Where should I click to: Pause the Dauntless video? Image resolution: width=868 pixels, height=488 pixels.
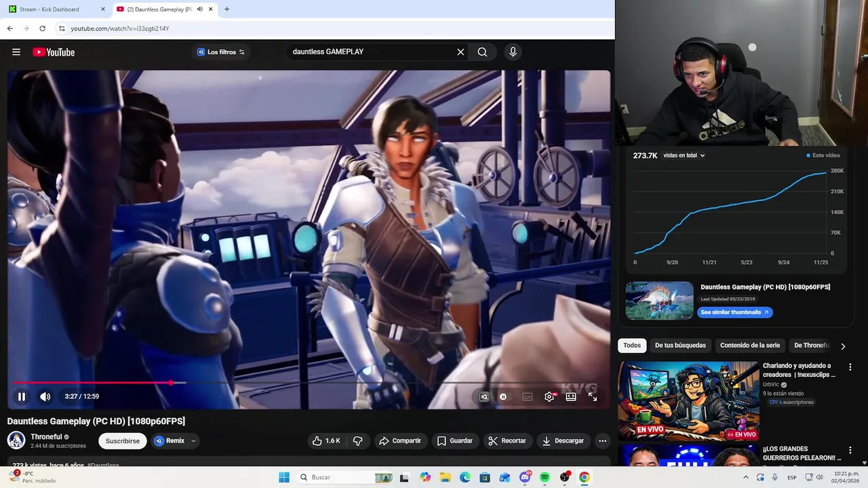point(22,396)
